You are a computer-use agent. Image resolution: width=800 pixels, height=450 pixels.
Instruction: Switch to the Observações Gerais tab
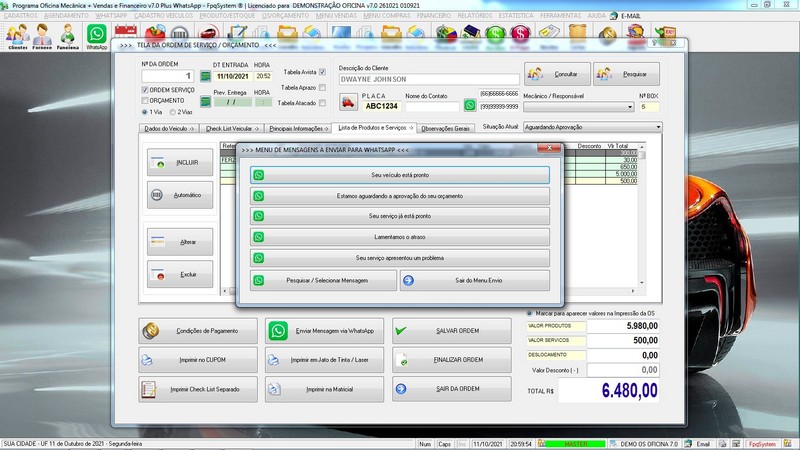[x=445, y=129]
